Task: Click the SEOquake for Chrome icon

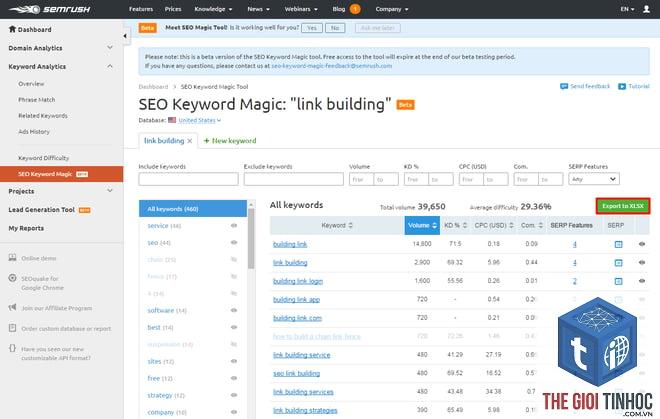Action: [x=13, y=278]
